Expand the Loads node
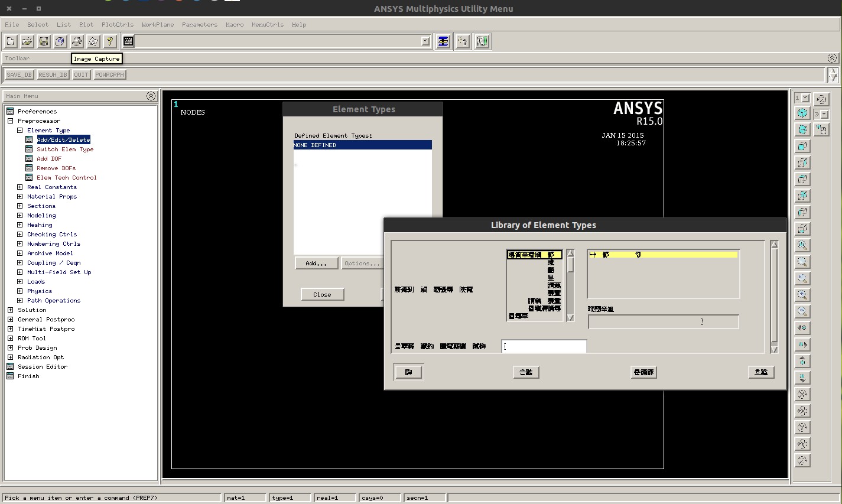The width and height of the screenshot is (842, 504). [19, 281]
